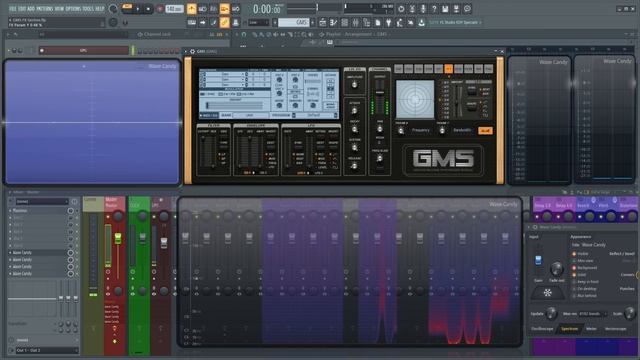Open the plugin picker icon
Image resolution: width=640 pixels, height=360 pixels.
pyautogui.click(x=389, y=22)
